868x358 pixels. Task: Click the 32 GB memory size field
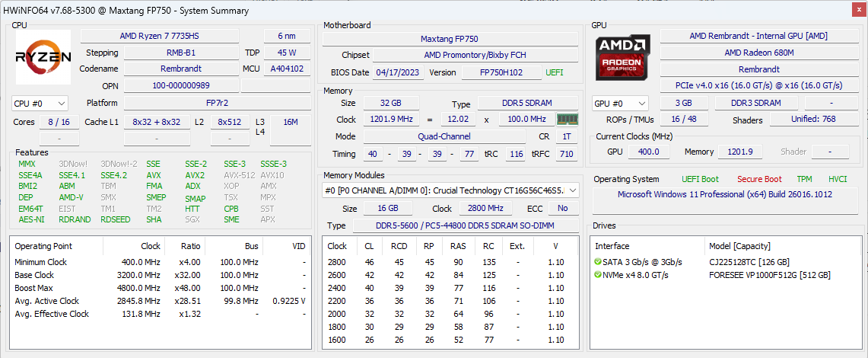pos(391,103)
